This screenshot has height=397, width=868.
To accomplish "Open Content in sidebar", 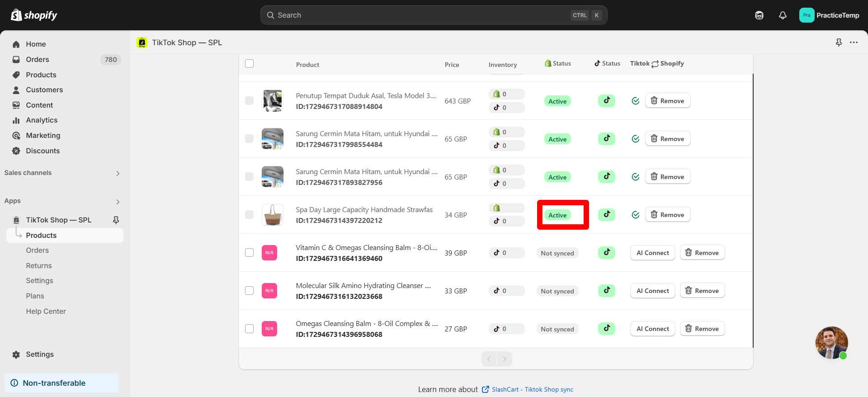I will pyautogui.click(x=39, y=105).
